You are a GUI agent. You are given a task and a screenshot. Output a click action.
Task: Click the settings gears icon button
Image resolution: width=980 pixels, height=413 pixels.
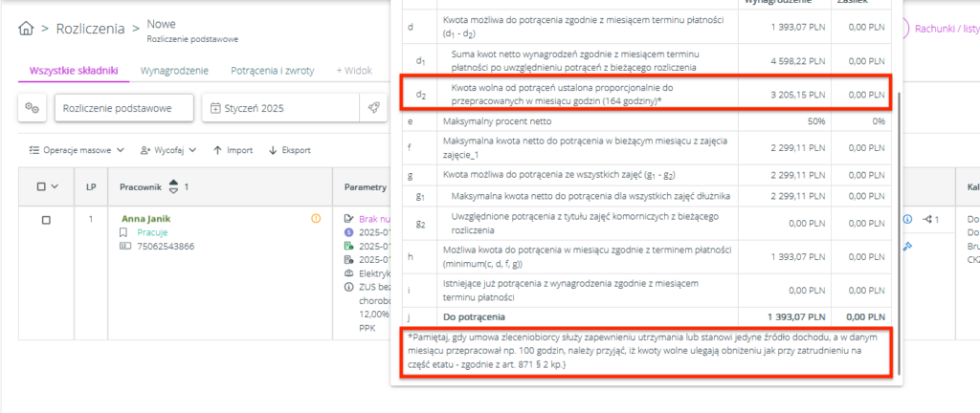pyautogui.click(x=33, y=108)
